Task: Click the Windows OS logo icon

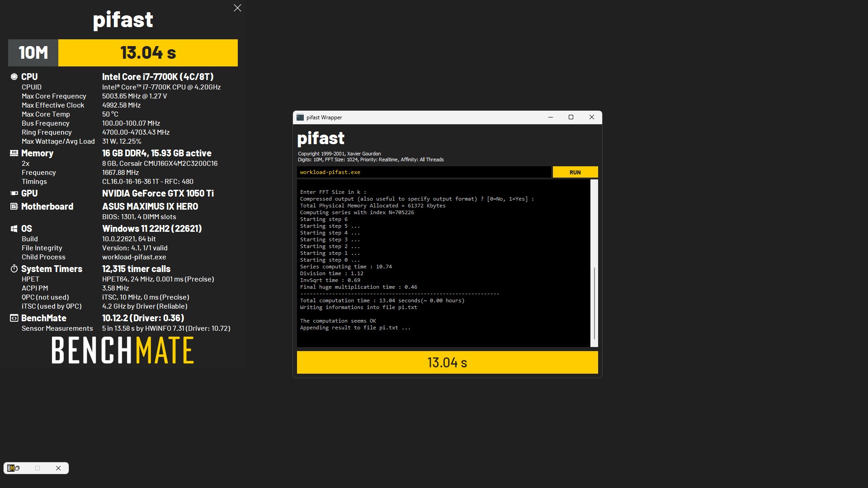Action: (x=14, y=229)
